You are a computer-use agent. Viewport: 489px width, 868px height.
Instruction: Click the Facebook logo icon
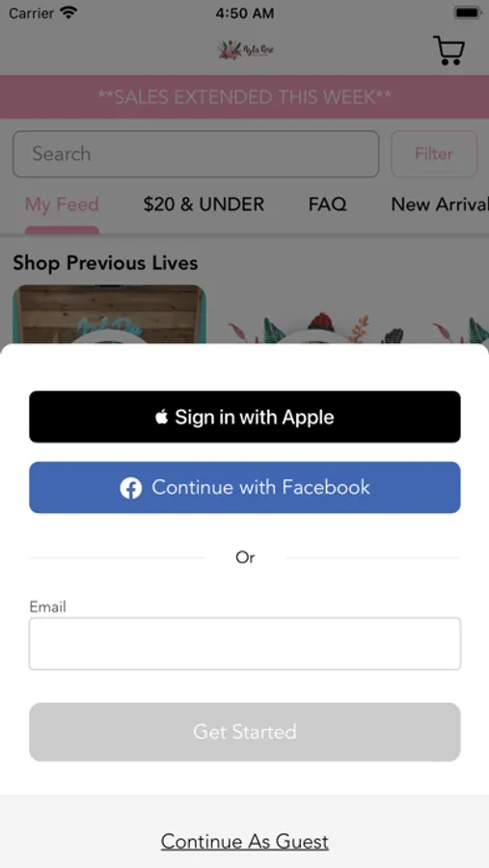131,488
